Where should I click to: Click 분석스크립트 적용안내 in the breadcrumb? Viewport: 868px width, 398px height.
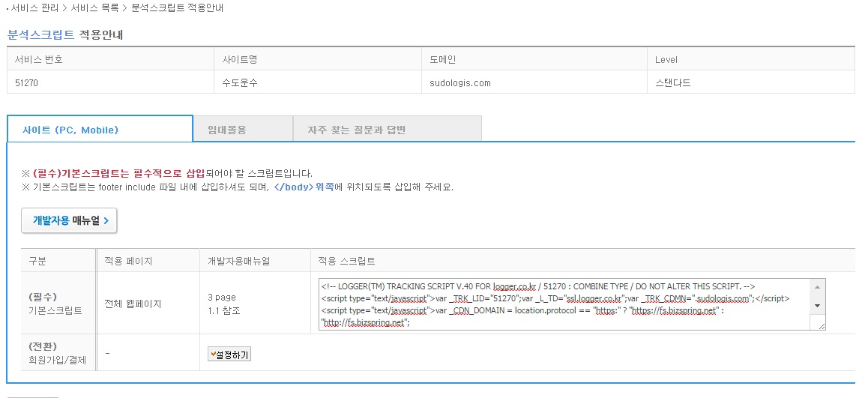pyautogui.click(x=177, y=8)
